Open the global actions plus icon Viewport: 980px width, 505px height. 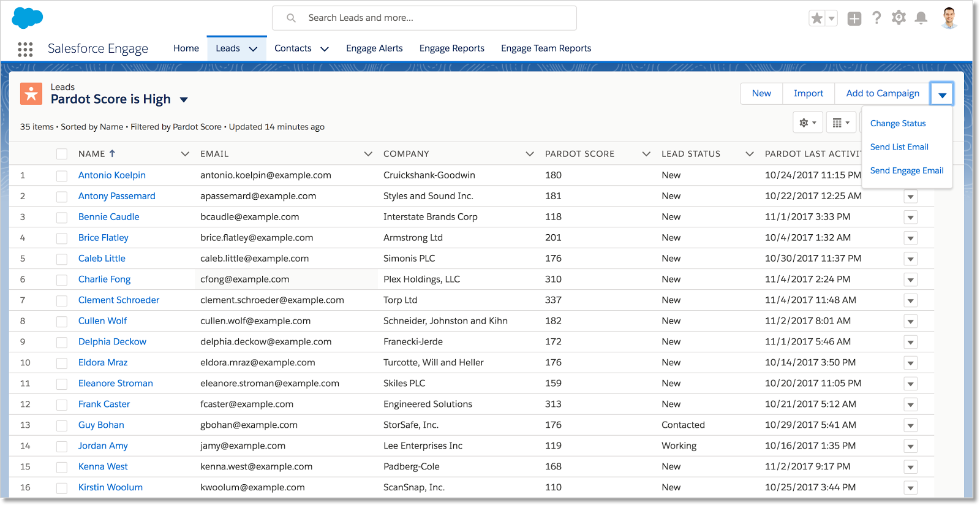854,18
